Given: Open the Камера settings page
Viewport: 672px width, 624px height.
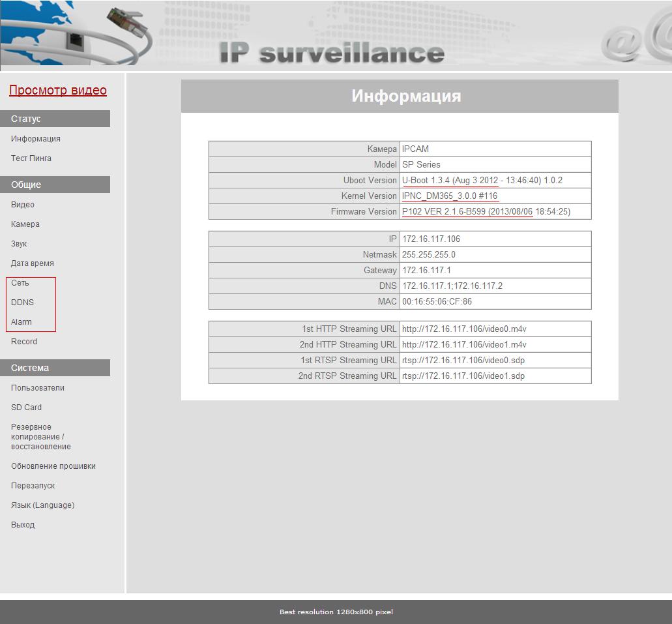Looking at the screenshot, I should click(25, 224).
